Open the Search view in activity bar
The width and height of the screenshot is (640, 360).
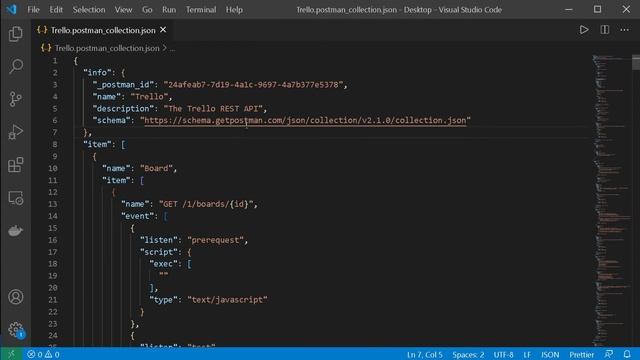tap(16, 66)
